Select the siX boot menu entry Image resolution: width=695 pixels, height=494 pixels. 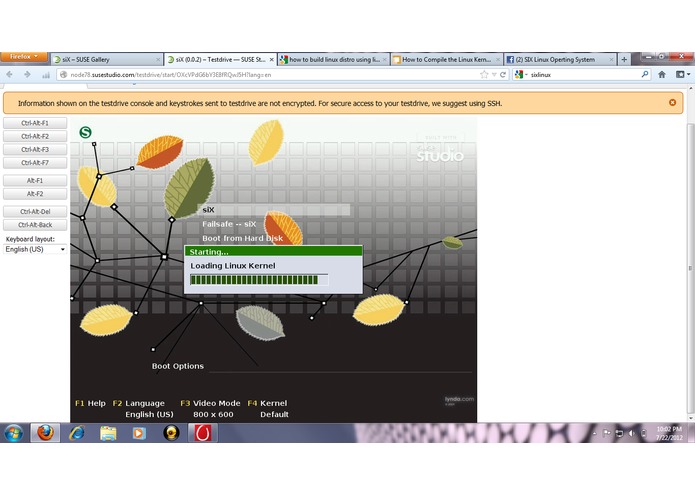click(x=274, y=210)
